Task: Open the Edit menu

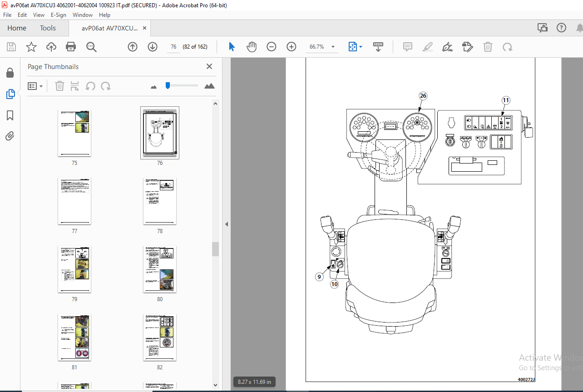Action: coord(22,15)
